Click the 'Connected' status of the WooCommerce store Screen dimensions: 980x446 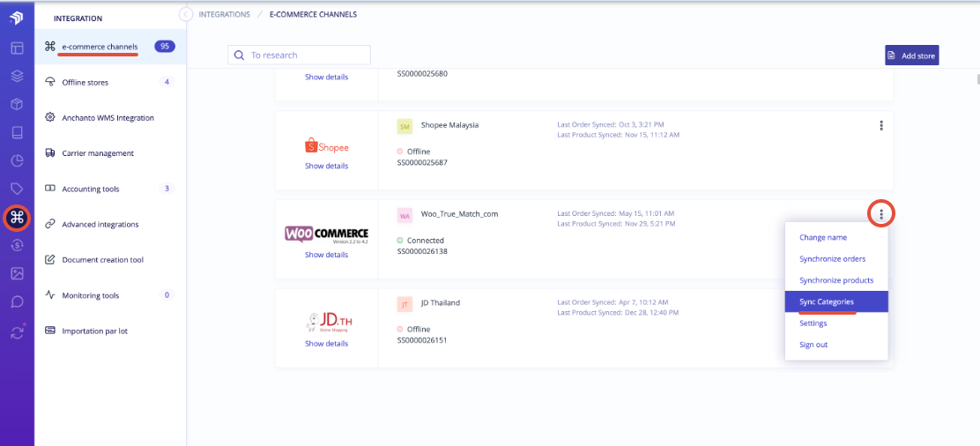(x=420, y=241)
